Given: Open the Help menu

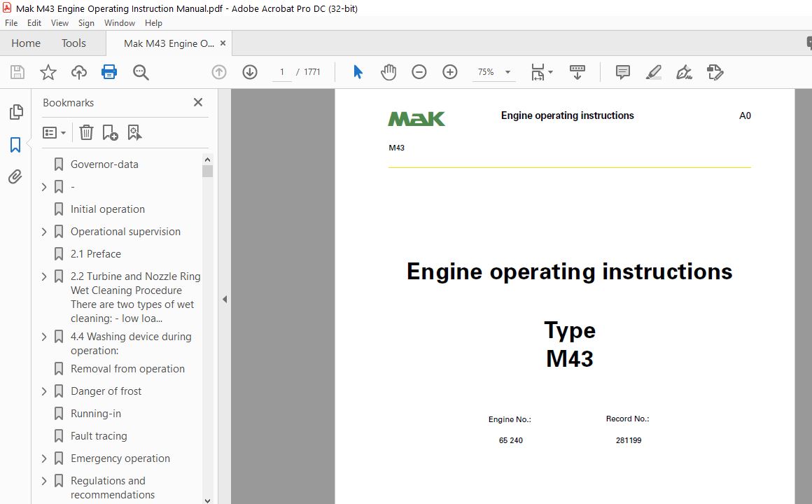Looking at the screenshot, I should (153, 23).
